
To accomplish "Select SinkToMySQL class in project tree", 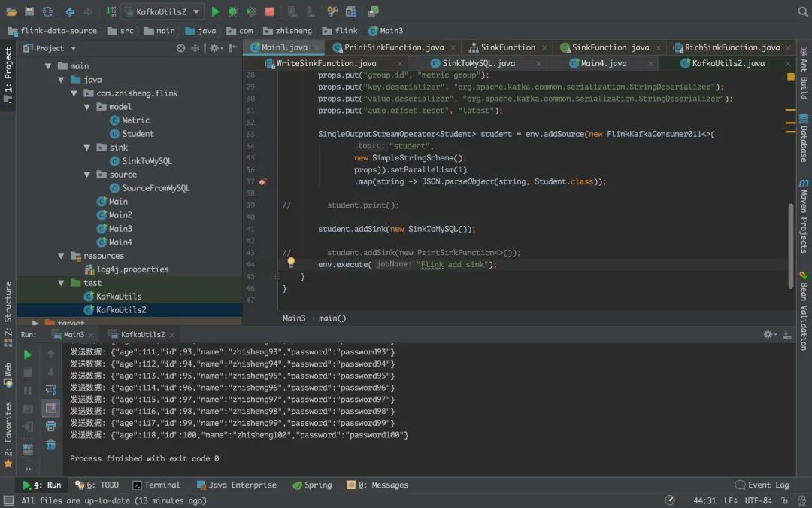I will click(147, 161).
